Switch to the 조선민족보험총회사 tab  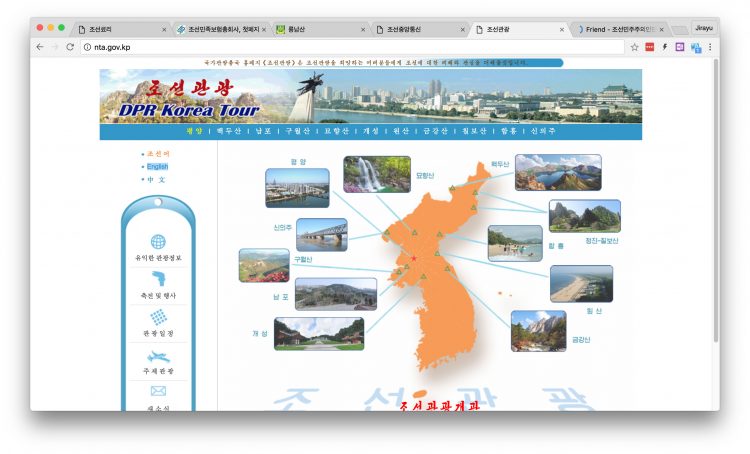pyautogui.click(x=221, y=29)
